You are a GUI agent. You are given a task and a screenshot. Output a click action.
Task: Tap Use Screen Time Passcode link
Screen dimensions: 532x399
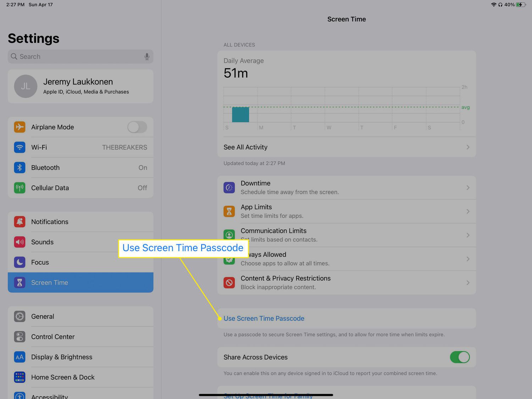(x=264, y=318)
